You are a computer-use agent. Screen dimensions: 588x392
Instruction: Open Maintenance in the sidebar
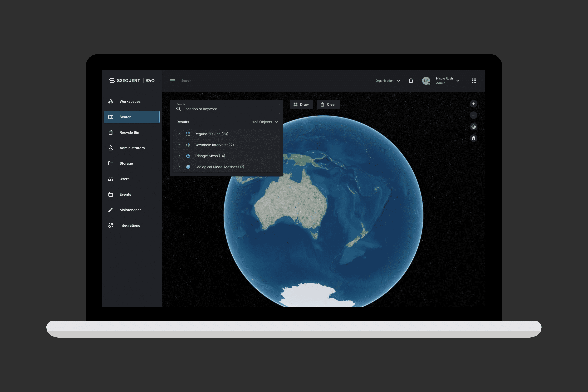pos(132,210)
